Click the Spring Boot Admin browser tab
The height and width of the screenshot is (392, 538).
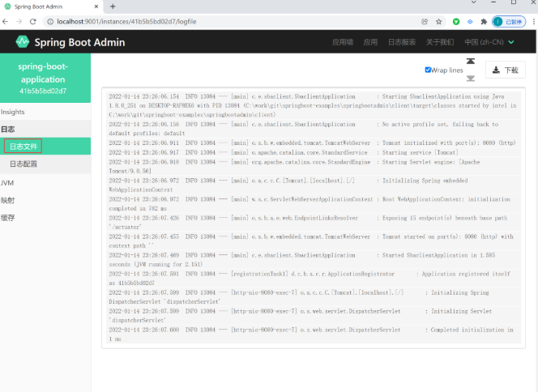[x=52, y=6]
